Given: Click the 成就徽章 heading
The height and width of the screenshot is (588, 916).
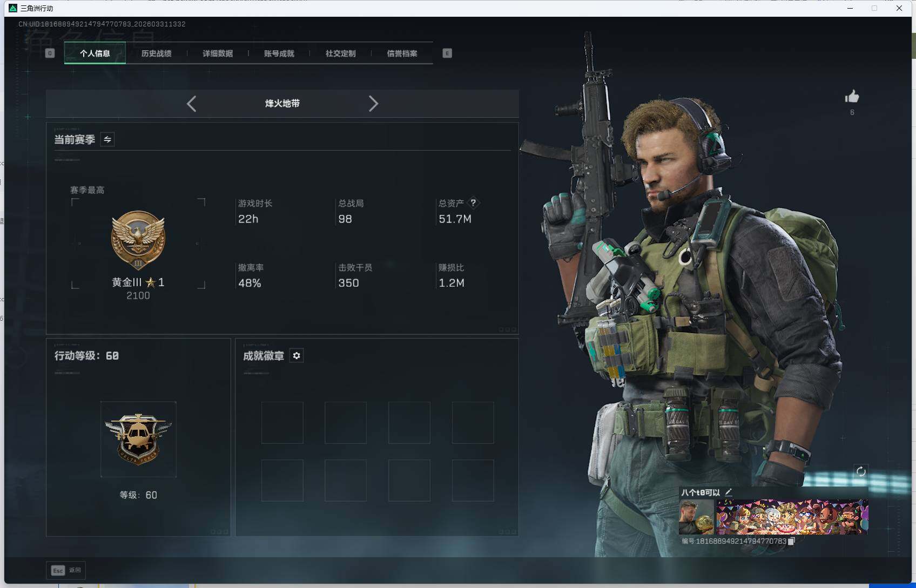Looking at the screenshot, I should point(264,356).
